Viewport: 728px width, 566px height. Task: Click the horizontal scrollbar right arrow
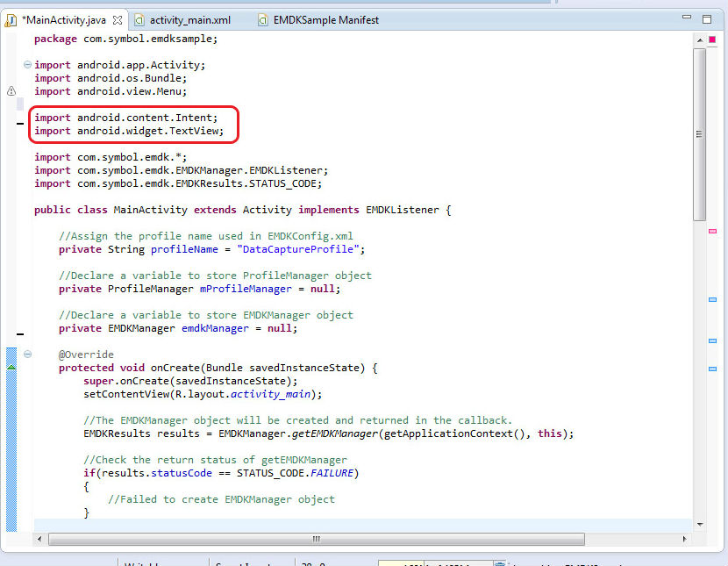pyautogui.click(x=684, y=539)
